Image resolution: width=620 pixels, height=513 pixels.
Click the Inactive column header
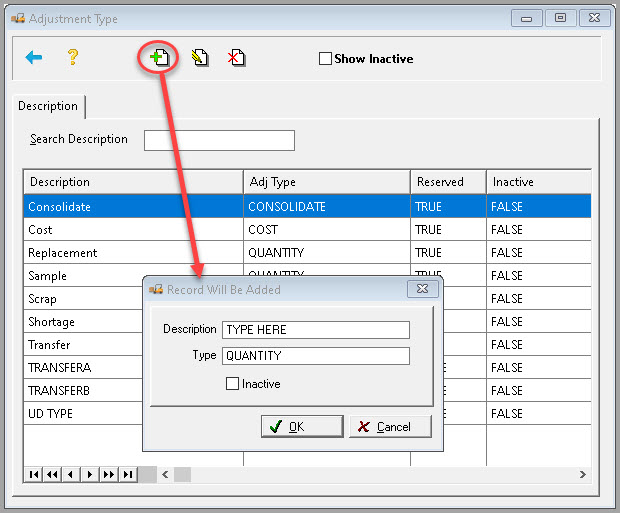(x=539, y=182)
